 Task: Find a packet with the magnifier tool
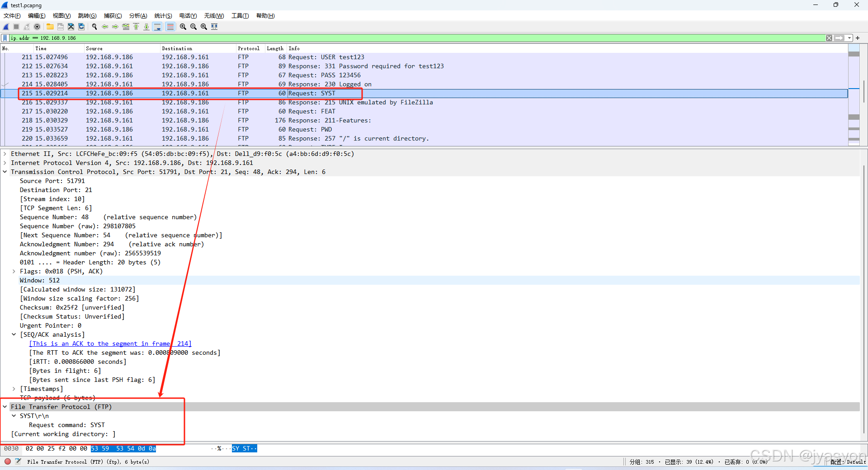pyautogui.click(x=94, y=27)
